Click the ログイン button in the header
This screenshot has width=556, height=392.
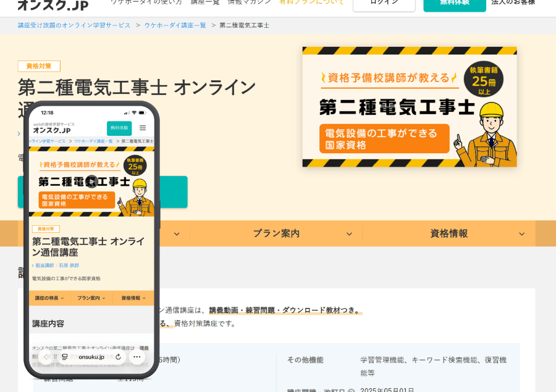[384, 3]
